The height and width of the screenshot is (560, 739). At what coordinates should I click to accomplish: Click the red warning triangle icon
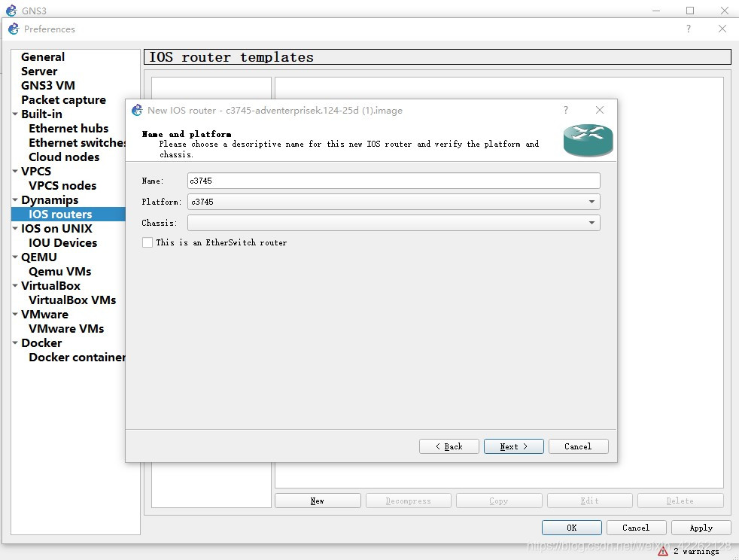coord(663,550)
